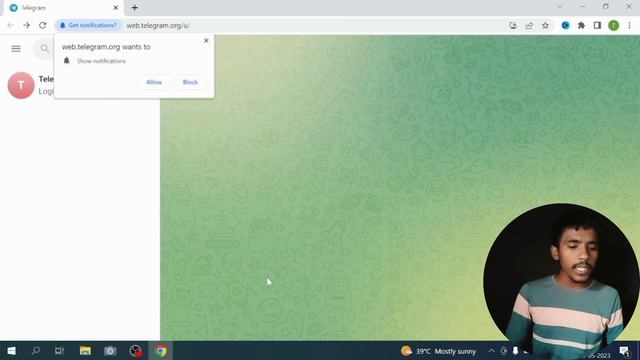The image size is (640, 360).
Task: Open the 39°C Mostly sunny weather widget
Action: (438, 351)
